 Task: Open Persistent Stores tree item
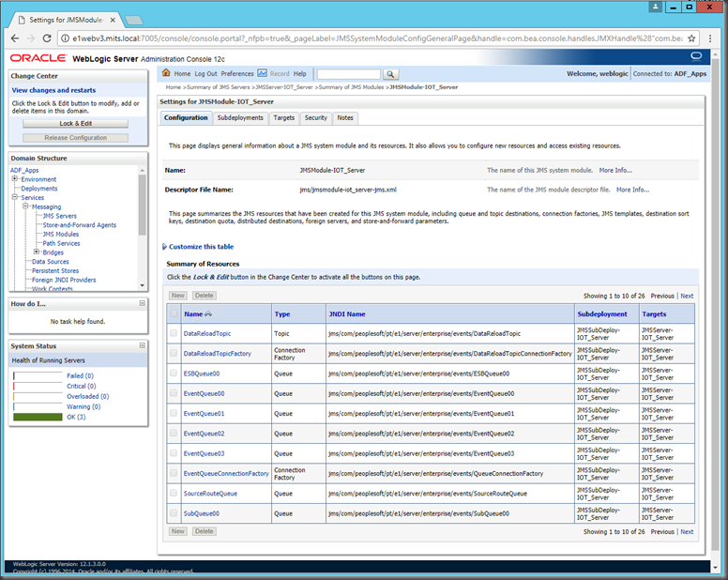coord(55,270)
